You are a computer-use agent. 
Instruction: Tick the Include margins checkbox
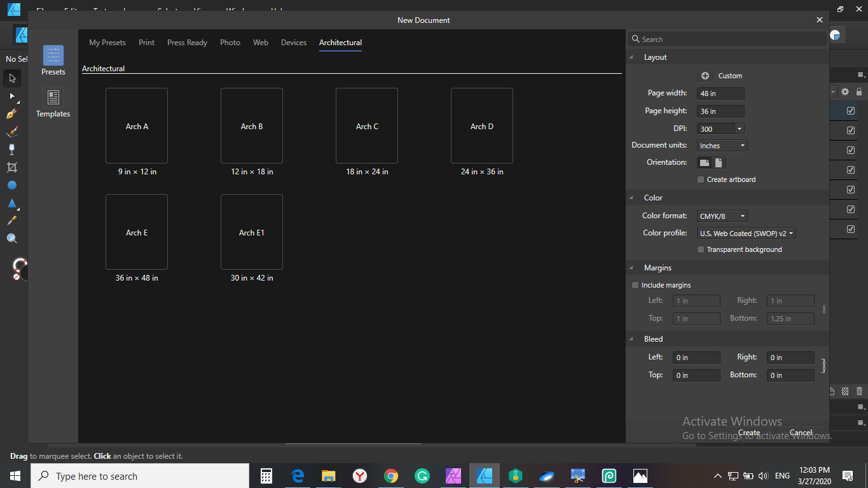(635, 285)
